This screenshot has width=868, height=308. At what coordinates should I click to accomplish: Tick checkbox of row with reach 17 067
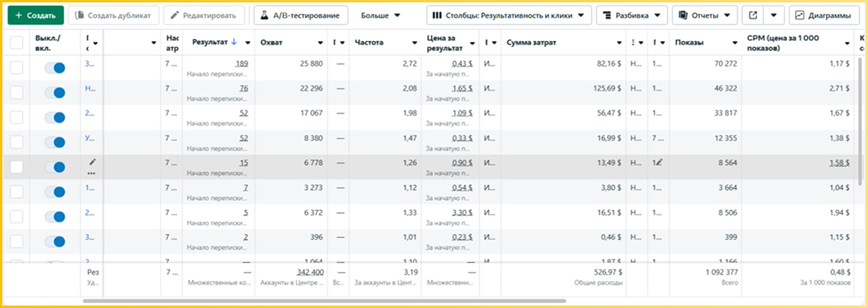[x=17, y=117]
